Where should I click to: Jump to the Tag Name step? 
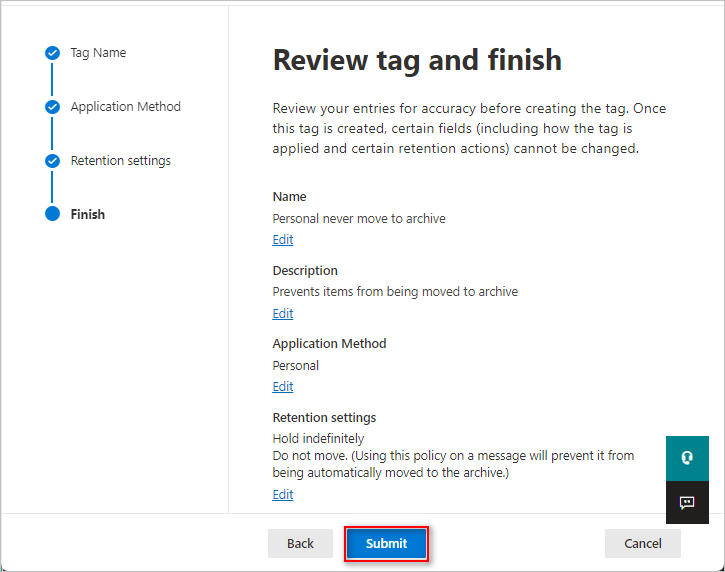(x=98, y=53)
